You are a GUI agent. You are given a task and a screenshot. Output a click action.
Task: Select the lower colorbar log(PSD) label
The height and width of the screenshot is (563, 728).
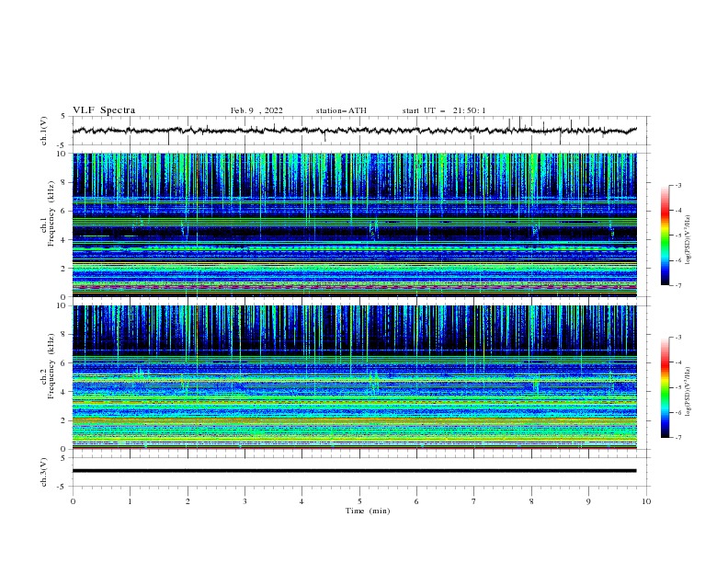pyautogui.click(x=688, y=391)
